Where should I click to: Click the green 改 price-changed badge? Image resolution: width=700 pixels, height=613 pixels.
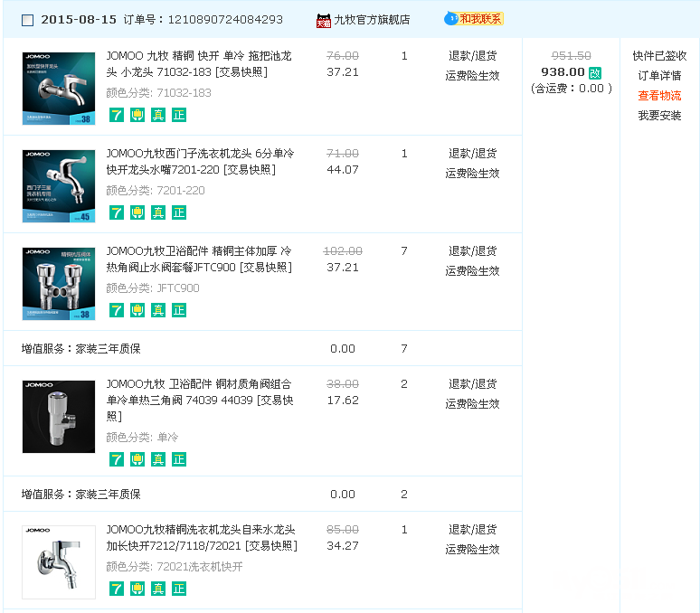click(x=595, y=72)
